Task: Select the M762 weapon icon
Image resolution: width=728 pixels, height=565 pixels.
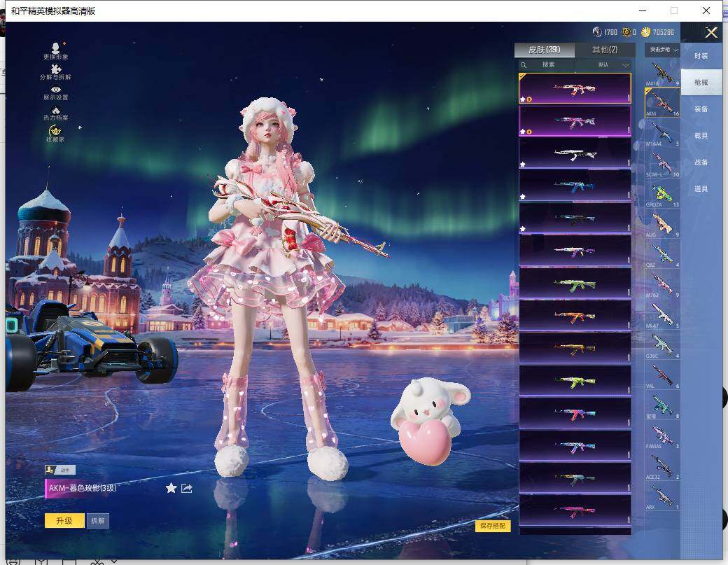Action: coord(662,284)
